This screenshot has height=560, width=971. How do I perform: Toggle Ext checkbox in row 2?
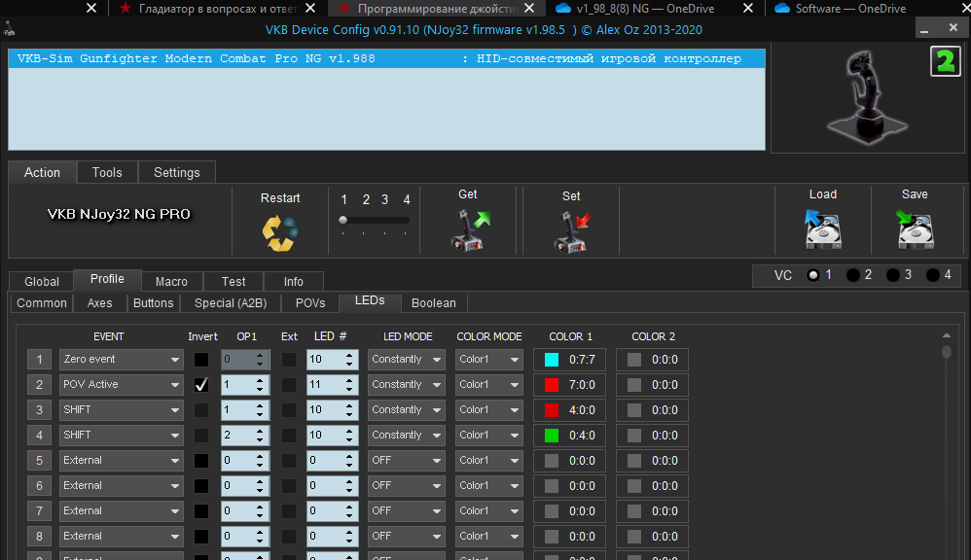coord(289,385)
